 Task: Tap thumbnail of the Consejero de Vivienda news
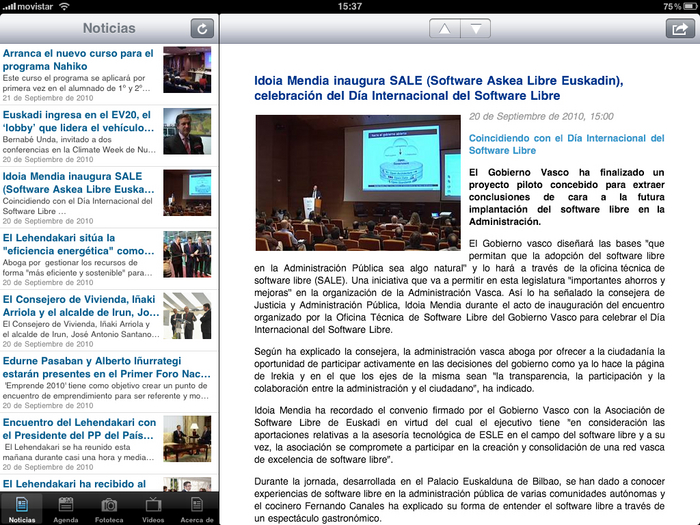(x=187, y=316)
